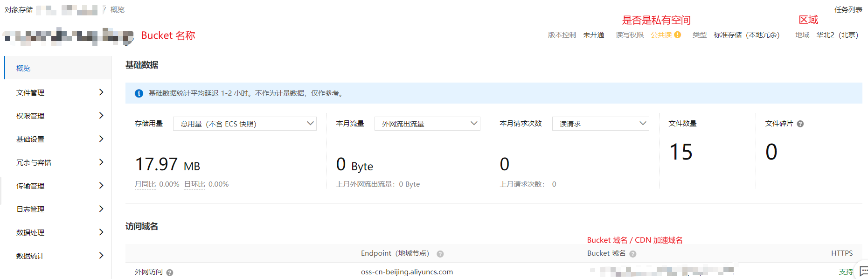The width and height of the screenshot is (868, 279).
Task: Open the 本月请求次数 读请求 dropdown
Action: click(600, 124)
